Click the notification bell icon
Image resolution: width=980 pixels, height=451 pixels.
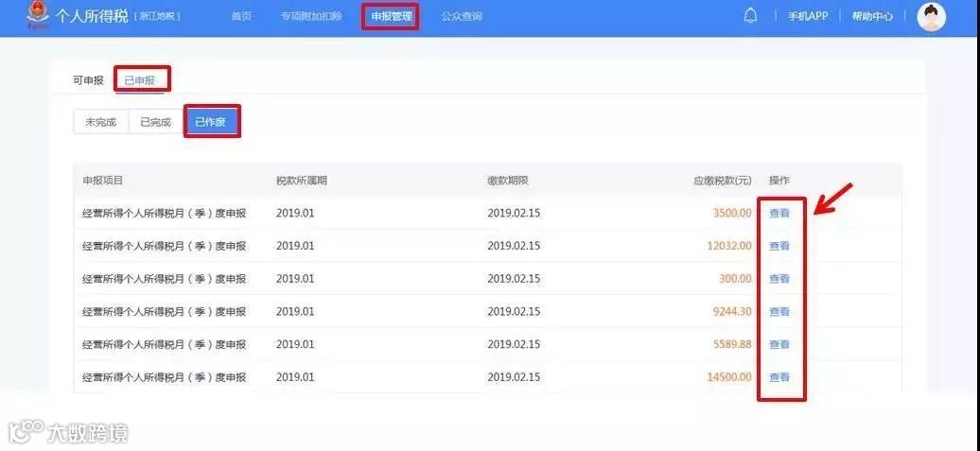(750, 16)
